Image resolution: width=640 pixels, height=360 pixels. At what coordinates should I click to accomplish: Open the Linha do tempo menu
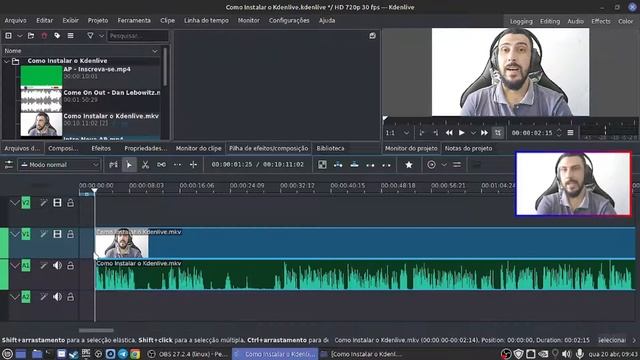[206, 20]
